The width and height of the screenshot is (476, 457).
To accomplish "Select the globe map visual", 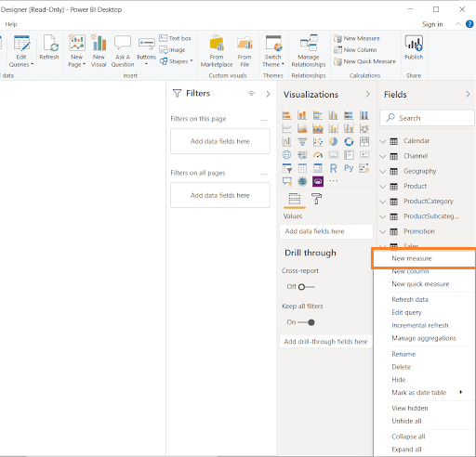I will pyautogui.click(x=286, y=155).
